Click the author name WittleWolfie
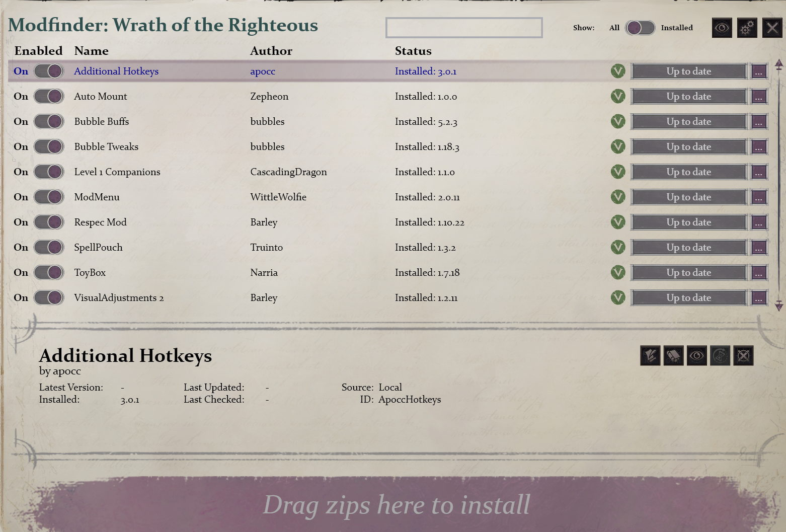The image size is (786, 532). (x=278, y=197)
